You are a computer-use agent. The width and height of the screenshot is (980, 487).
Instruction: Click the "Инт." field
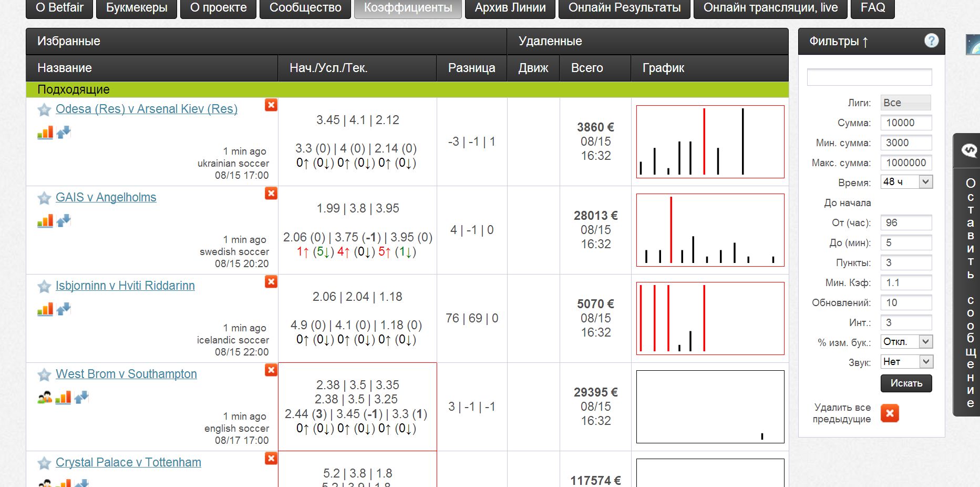[x=906, y=322]
